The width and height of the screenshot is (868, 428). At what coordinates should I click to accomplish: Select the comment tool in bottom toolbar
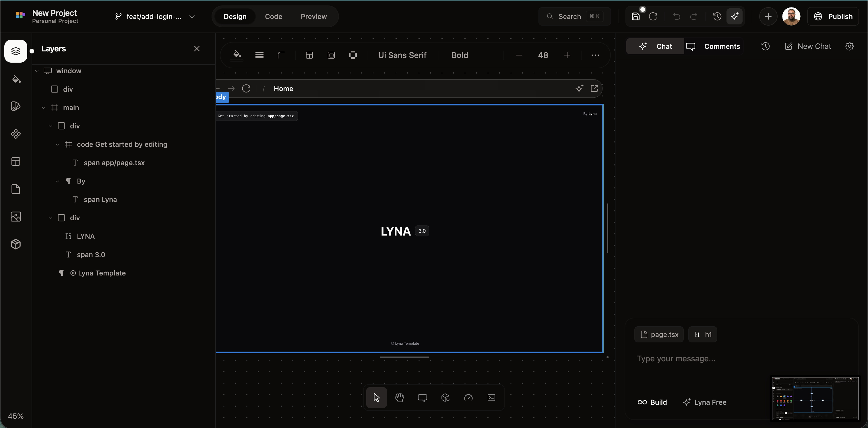(423, 398)
